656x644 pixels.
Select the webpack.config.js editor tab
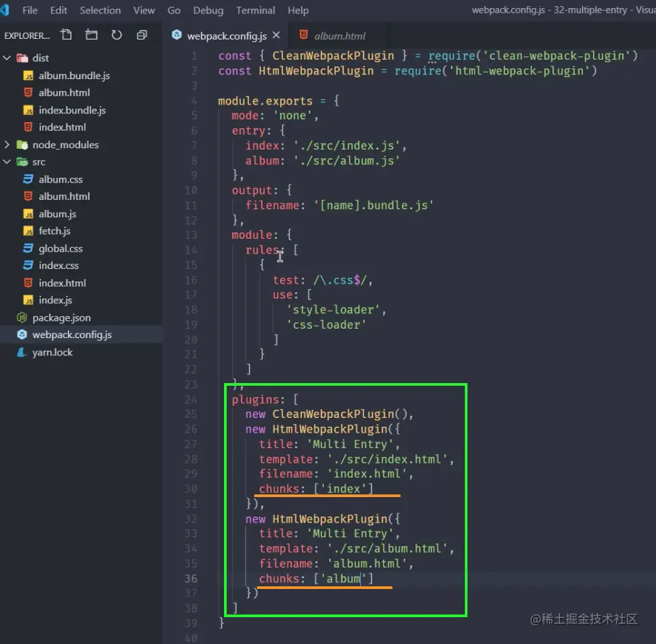(227, 36)
